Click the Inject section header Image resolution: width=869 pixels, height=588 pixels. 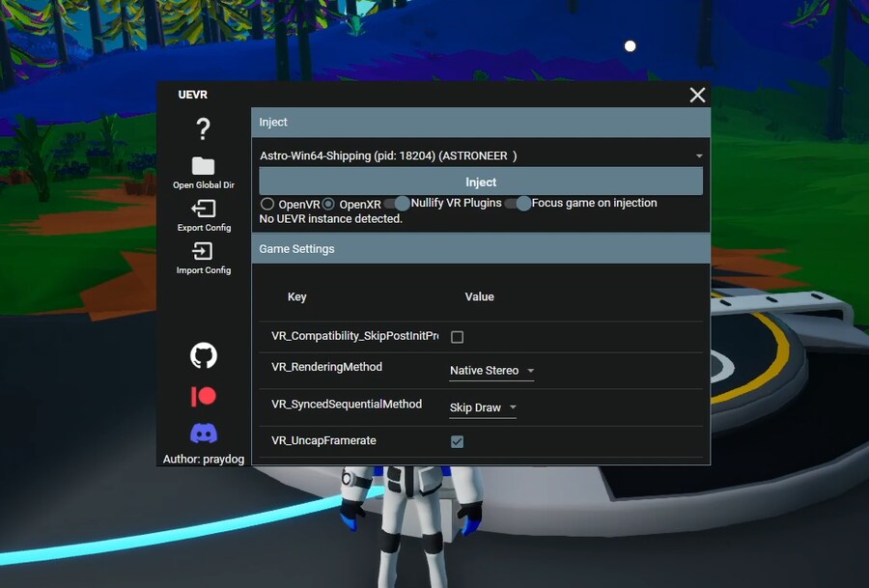click(481, 123)
